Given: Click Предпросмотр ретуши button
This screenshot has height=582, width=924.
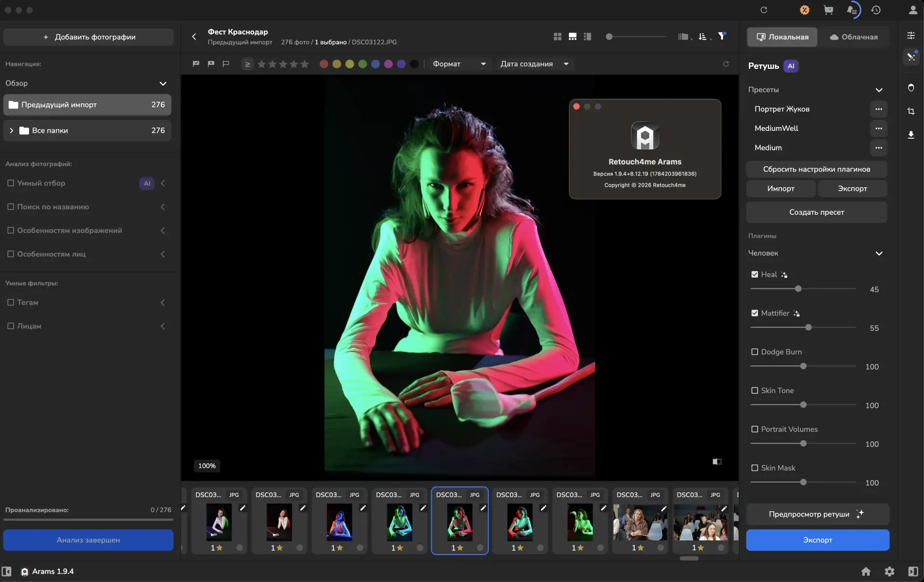Looking at the screenshot, I should (818, 514).
